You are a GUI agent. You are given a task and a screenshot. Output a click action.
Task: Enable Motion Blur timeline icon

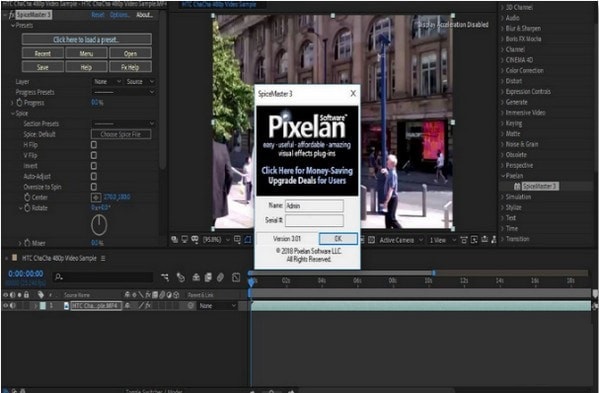tap(220, 277)
